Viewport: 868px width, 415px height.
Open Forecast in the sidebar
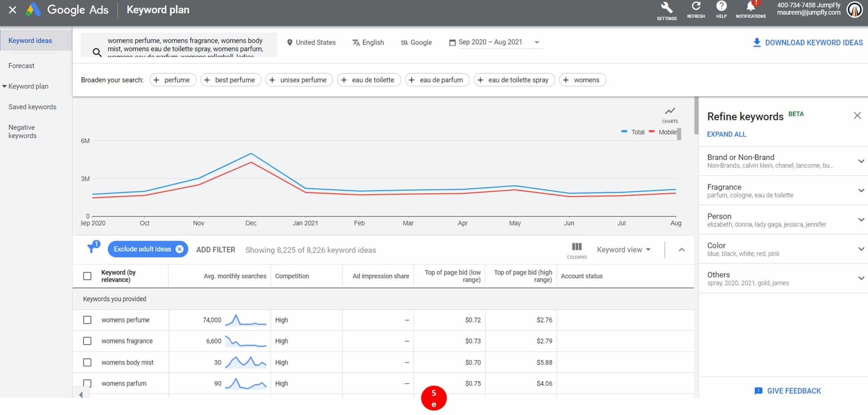coord(21,66)
